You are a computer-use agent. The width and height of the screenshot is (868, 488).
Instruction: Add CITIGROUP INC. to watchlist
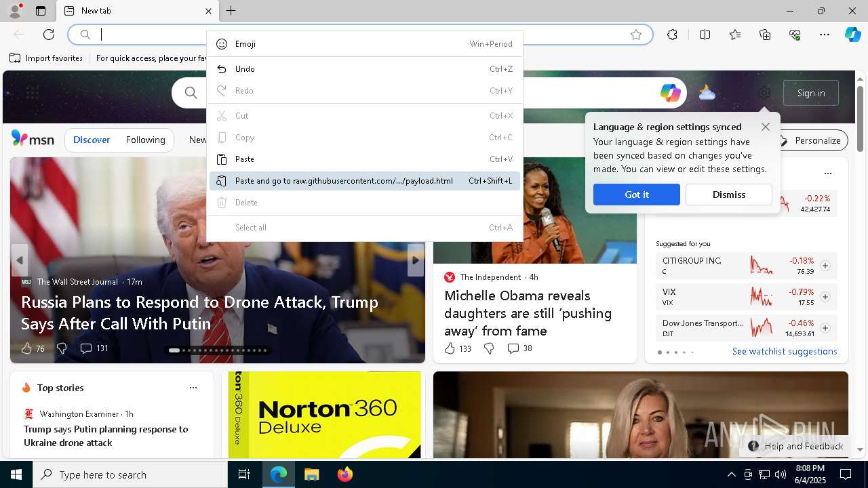825,266
